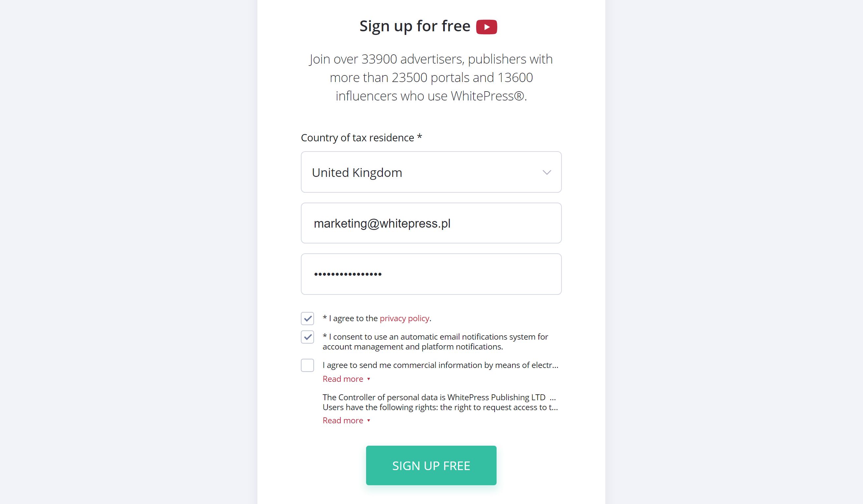Select the commercial information agreement text
The width and height of the screenshot is (863, 504).
440,365
